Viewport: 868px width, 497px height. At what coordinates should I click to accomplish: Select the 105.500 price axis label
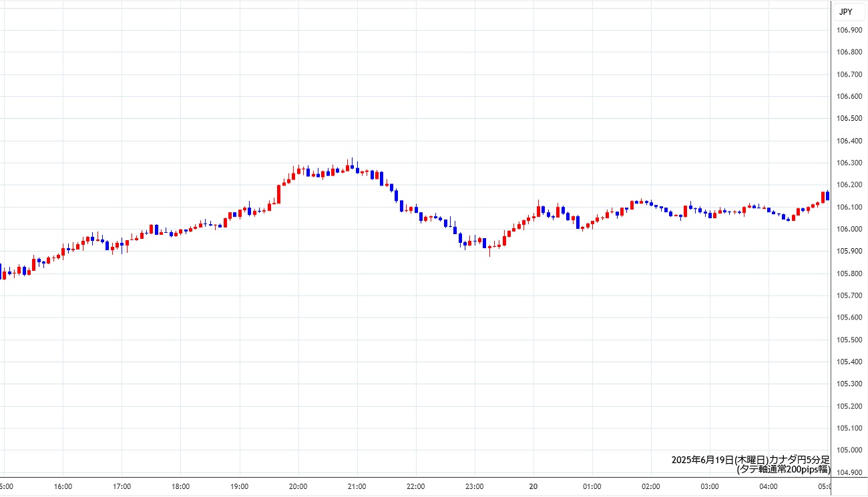pos(849,340)
